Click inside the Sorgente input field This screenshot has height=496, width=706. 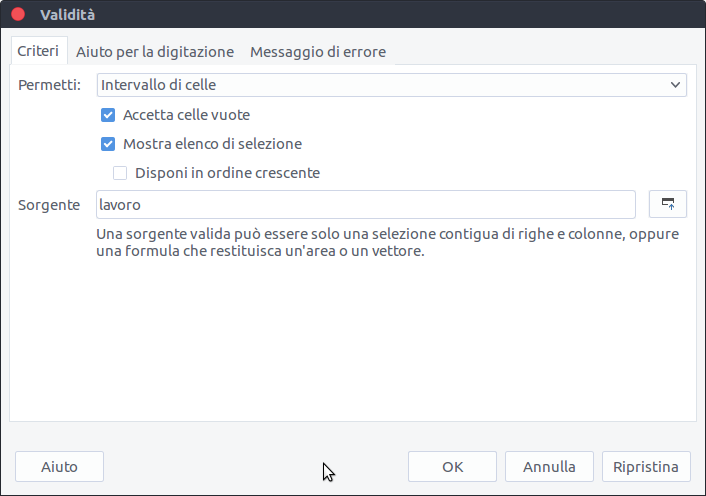(x=365, y=204)
